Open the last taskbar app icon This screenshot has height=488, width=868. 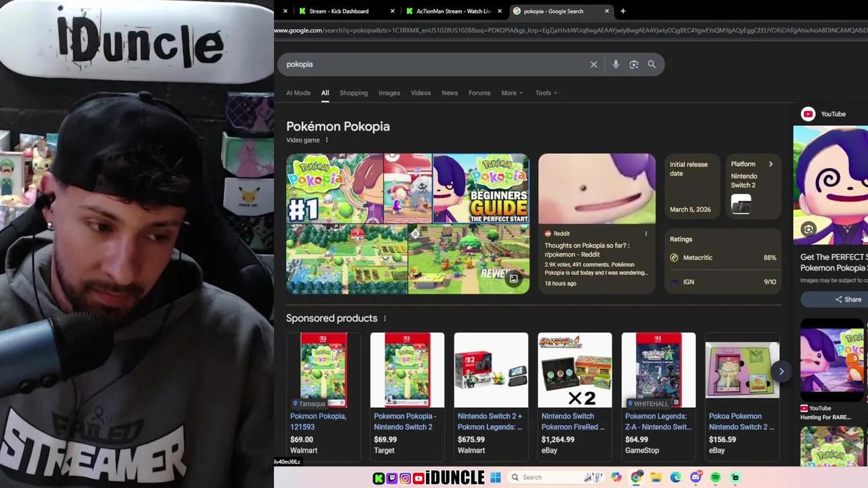coord(735,477)
